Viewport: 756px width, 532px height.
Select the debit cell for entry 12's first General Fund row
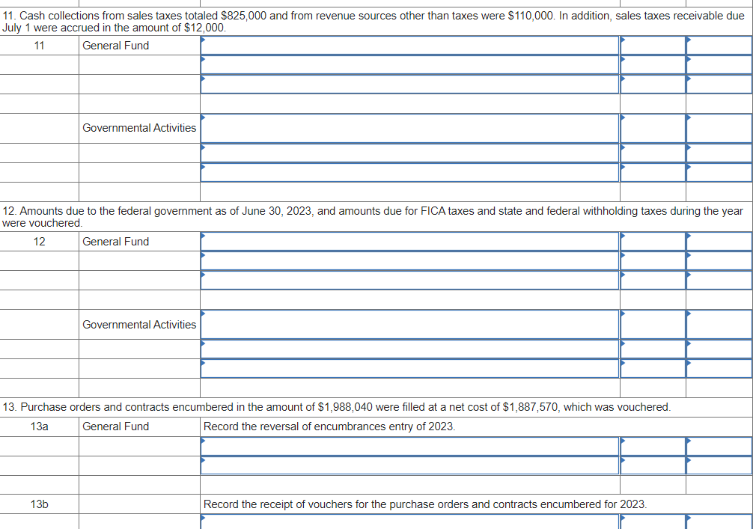(x=653, y=241)
